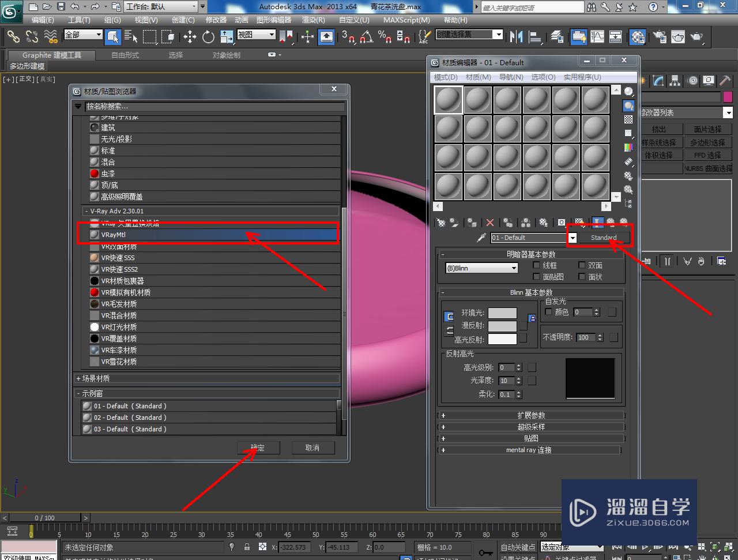Tick the self-illumination 颜色 checkbox
Viewport: 738px width, 560px height.
click(548, 312)
